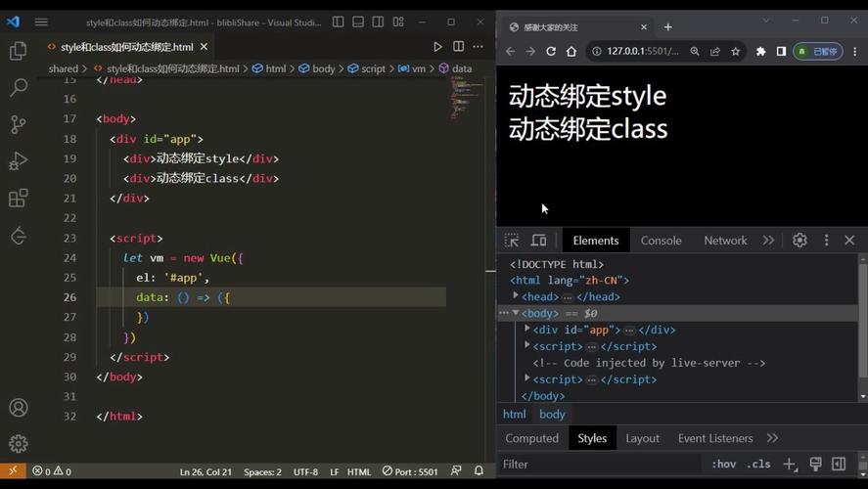The width and height of the screenshot is (868, 489).
Task: Open the browser zoom control in address bar
Action: (x=694, y=52)
